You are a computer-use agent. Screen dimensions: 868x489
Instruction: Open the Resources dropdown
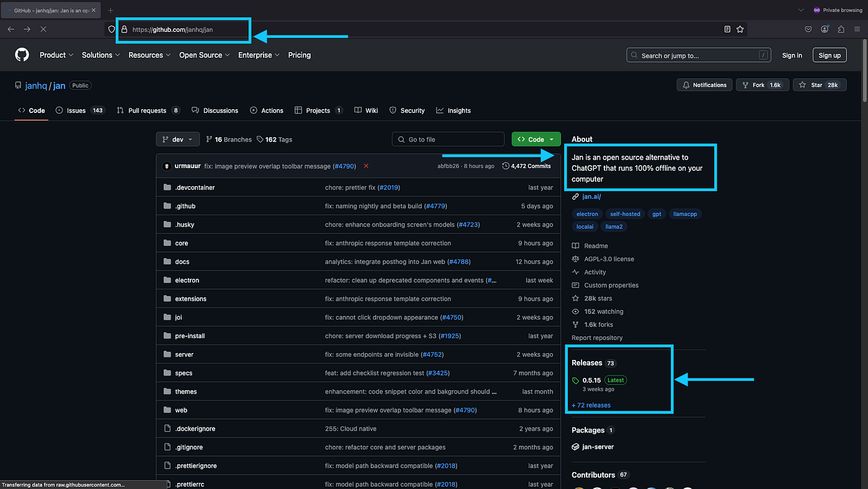point(149,55)
